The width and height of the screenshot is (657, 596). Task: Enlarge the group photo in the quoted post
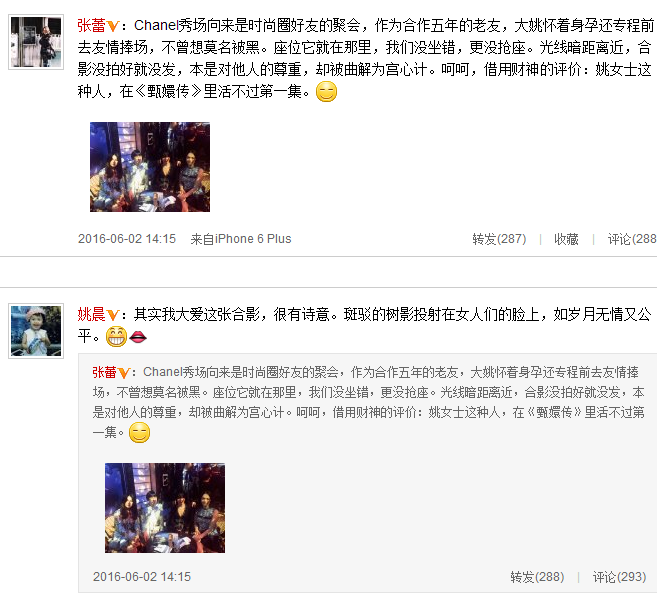click(165, 508)
